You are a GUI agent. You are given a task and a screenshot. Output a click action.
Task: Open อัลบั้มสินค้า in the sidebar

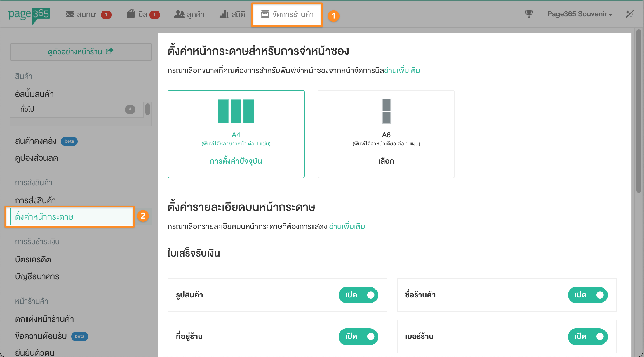point(34,94)
